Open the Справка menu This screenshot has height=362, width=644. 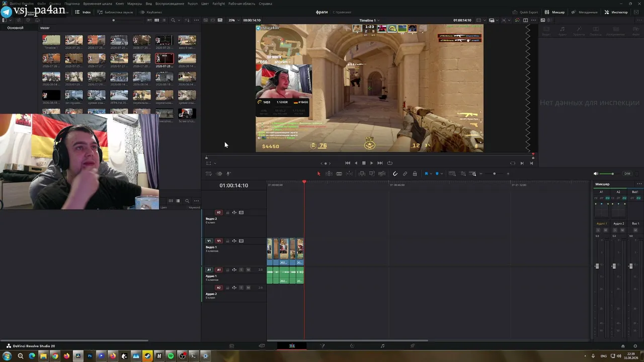265,4
